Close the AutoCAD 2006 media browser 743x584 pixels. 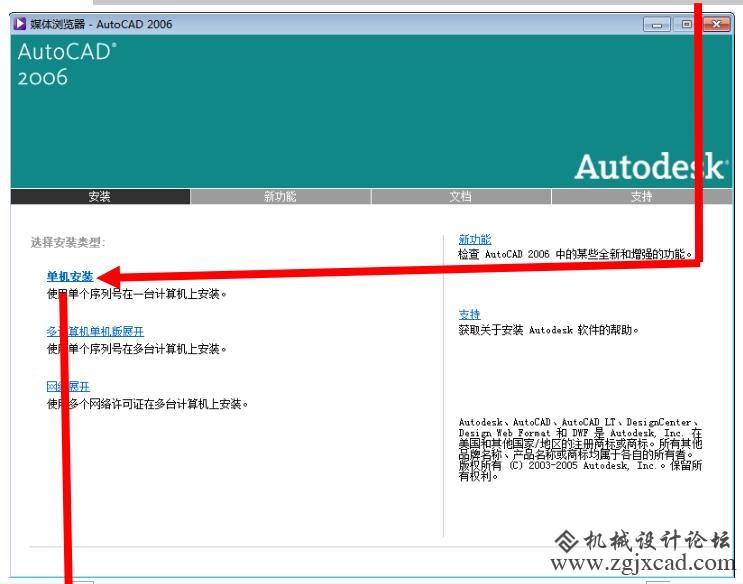tap(716, 24)
